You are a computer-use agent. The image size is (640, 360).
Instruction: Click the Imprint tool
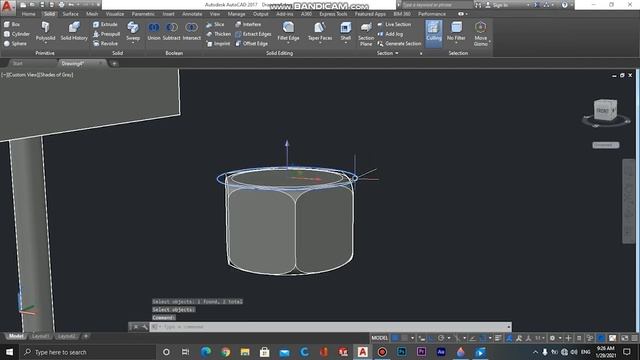[x=218, y=43]
